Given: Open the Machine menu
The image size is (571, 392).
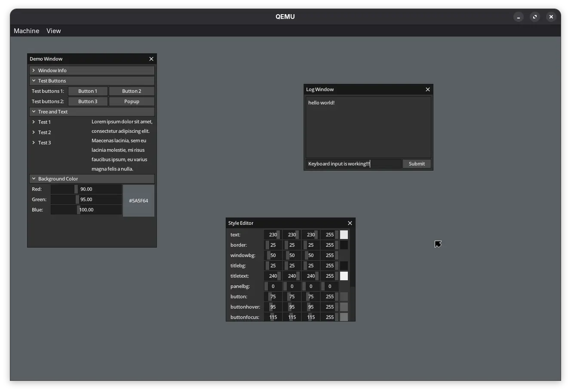Looking at the screenshot, I should point(26,31).
